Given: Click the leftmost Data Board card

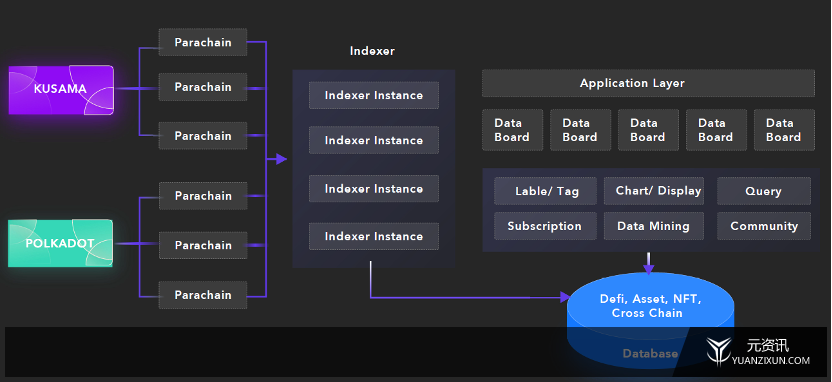Looking at the screenshot, I should point(512,130).
